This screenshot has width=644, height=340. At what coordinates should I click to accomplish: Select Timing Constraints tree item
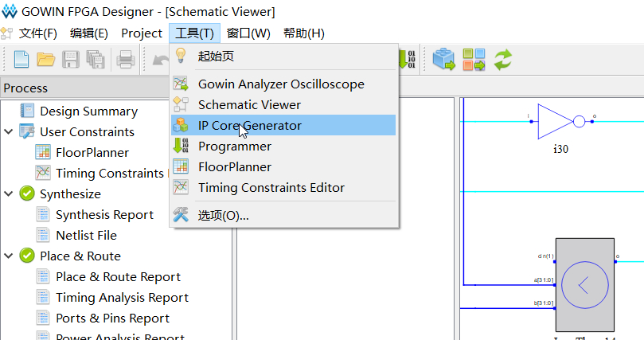coord(110,174)
